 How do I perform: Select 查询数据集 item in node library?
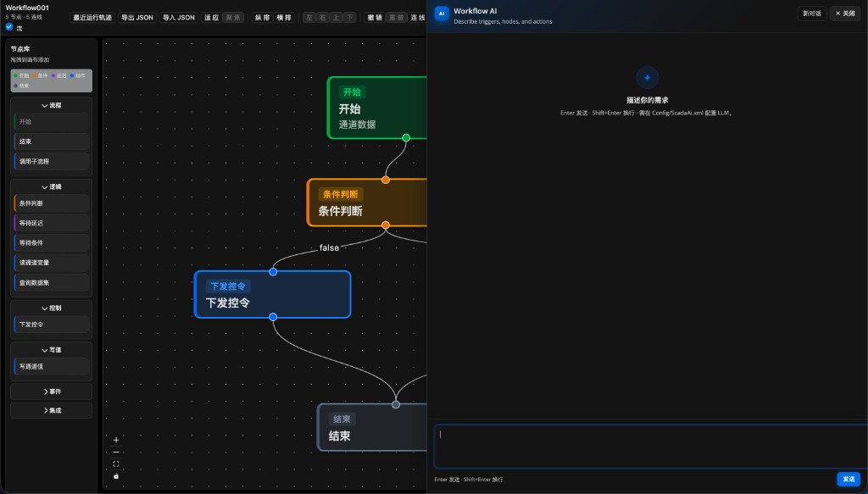tap(51, 283)
